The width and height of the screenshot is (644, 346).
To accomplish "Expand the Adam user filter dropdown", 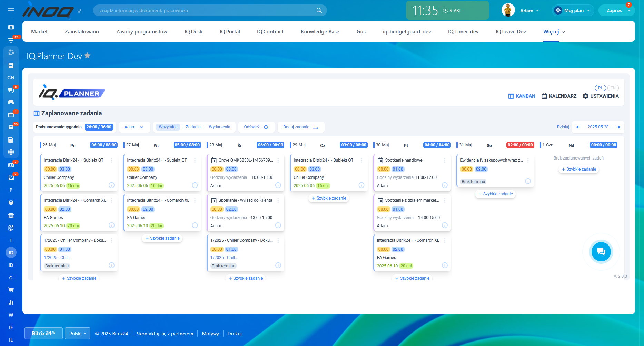I will tap(134, 127).
